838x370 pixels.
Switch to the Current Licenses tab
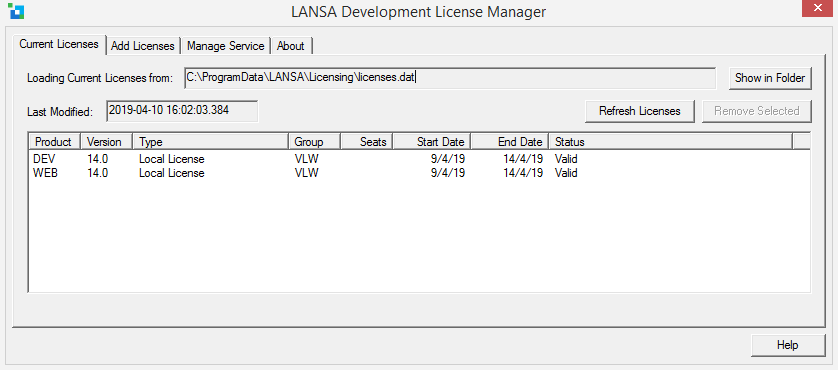coord(59,44)
